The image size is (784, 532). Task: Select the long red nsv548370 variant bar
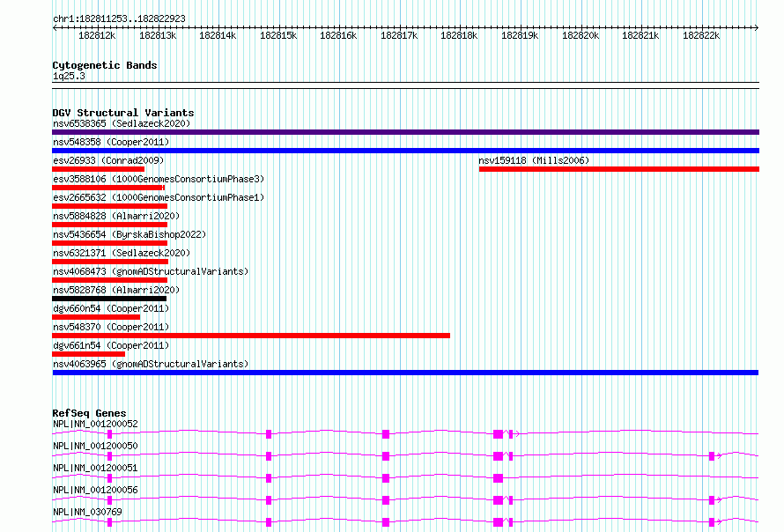pyautogui.click(x=251, y=336)
